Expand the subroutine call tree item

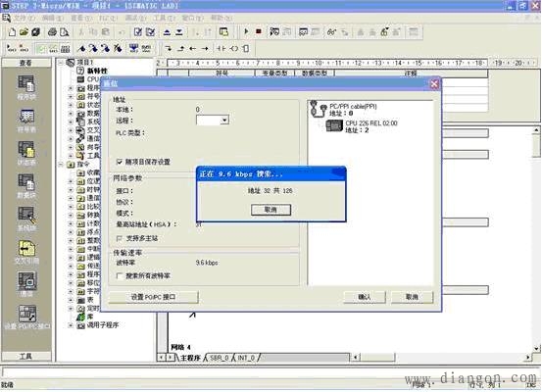tap(71, 325)
